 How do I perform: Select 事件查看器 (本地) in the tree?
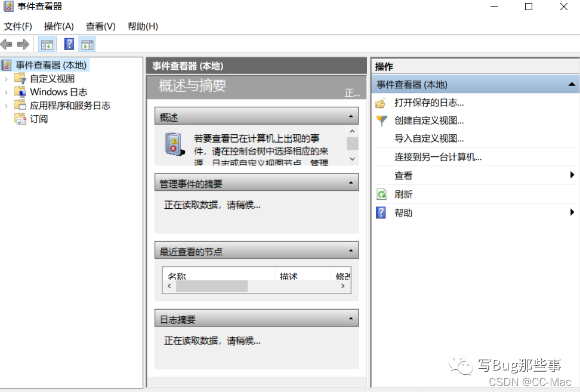[51, 66]
